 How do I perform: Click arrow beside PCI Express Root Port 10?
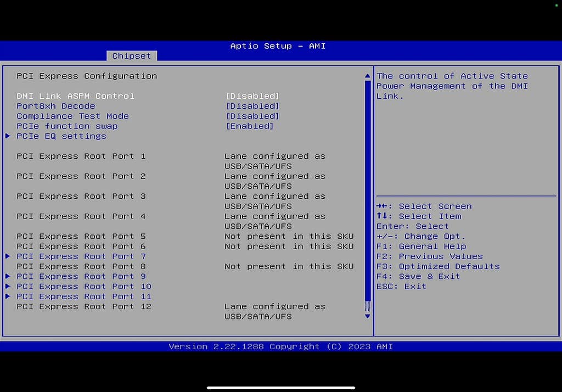click(8, 287)
